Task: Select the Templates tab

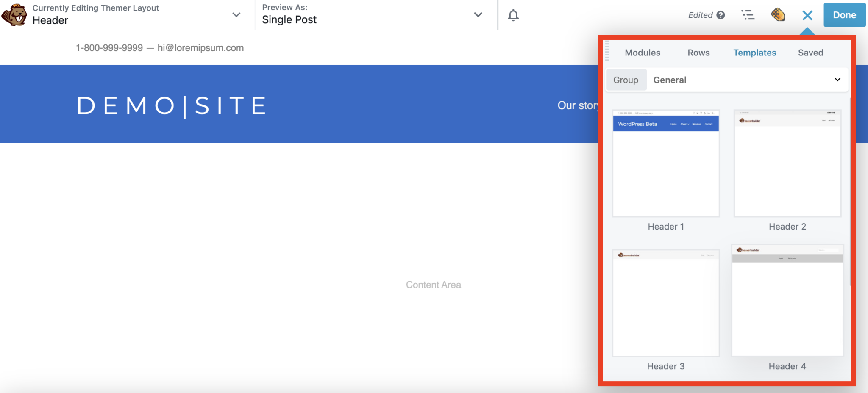Action: (x=755, y=53)
